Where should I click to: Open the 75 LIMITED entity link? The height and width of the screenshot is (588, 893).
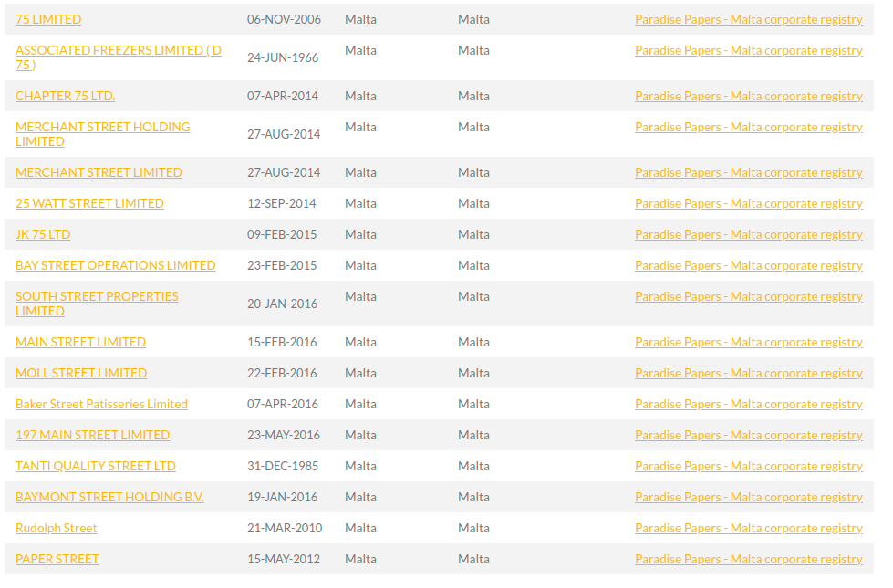(x=48, y=19)
